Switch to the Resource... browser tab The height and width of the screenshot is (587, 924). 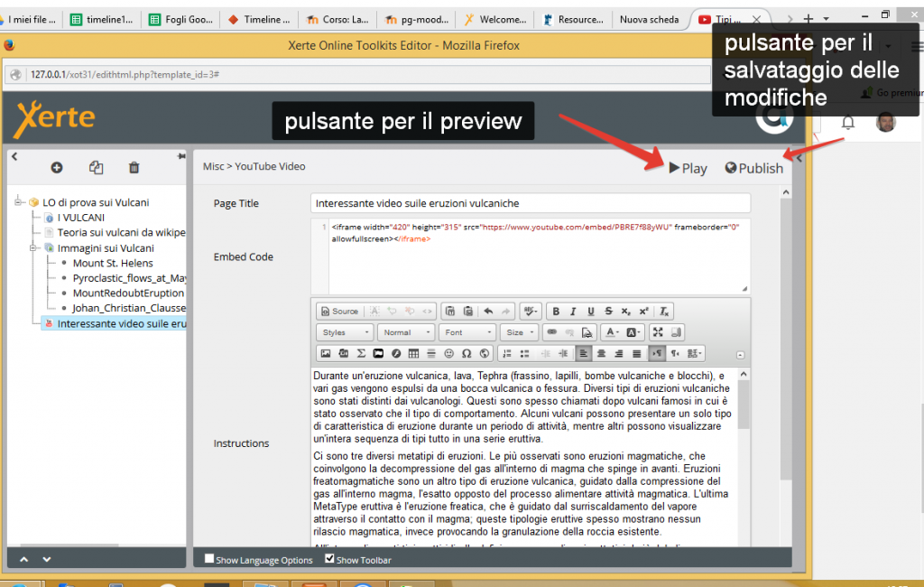pos(572,20)
